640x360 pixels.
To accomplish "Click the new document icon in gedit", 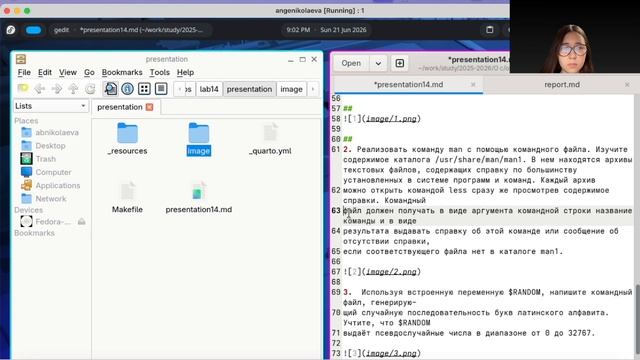I will click(x=400, y=63).
